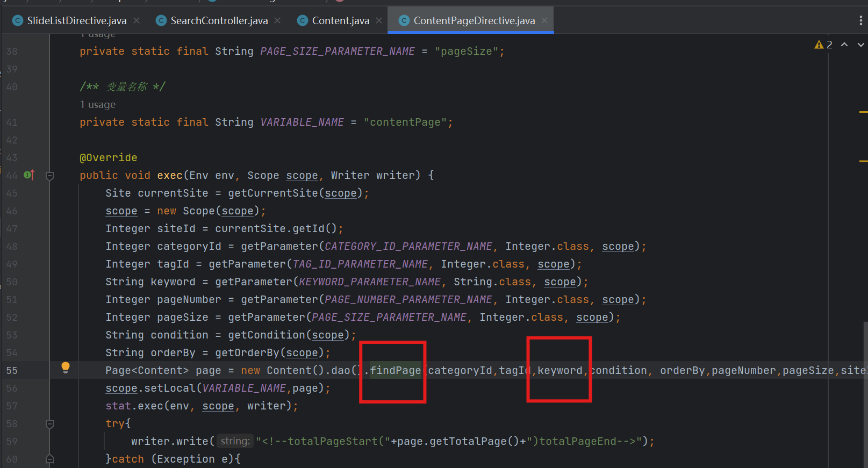Go to next highlighted problem arrow
The height and width of the screenshot is (468, 868).
coord(861,45)
